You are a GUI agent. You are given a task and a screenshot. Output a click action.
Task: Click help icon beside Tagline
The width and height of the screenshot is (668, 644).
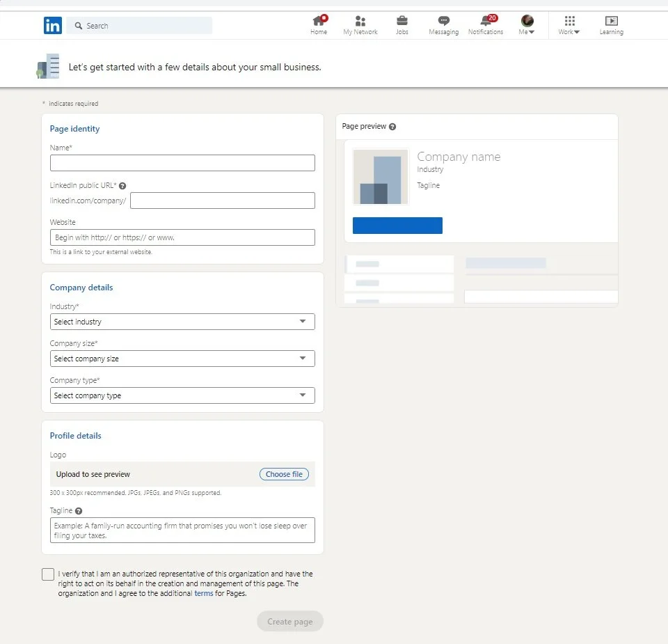pyautogui.click(x=79, y=510)
